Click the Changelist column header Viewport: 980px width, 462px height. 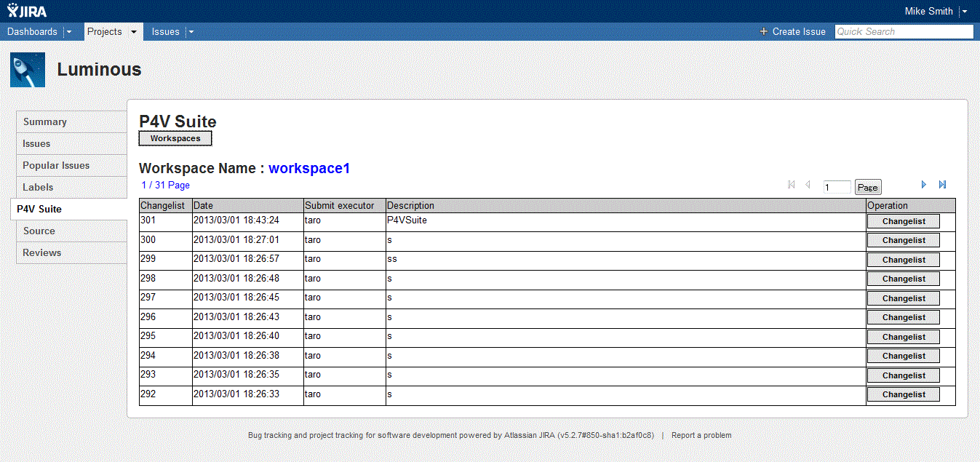click(166, 205)
